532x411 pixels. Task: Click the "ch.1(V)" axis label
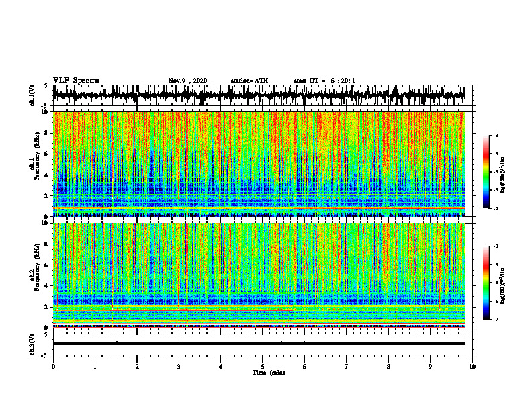(32, 95)
